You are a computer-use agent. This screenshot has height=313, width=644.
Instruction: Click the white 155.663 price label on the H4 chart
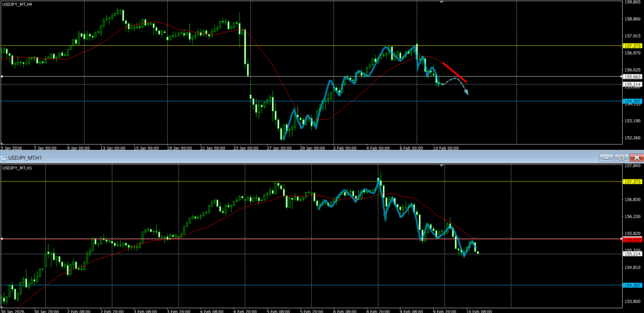click(631, 77)
